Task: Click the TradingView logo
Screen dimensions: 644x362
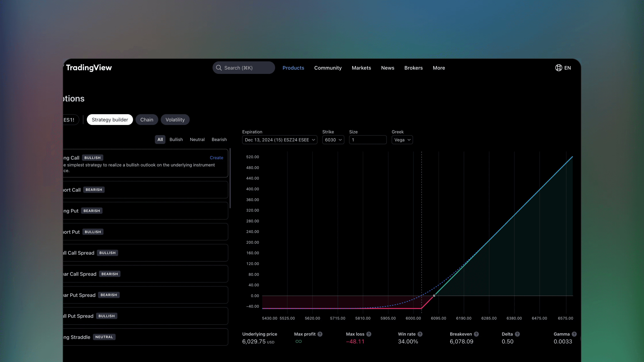Action: click(x=89, y=68)
